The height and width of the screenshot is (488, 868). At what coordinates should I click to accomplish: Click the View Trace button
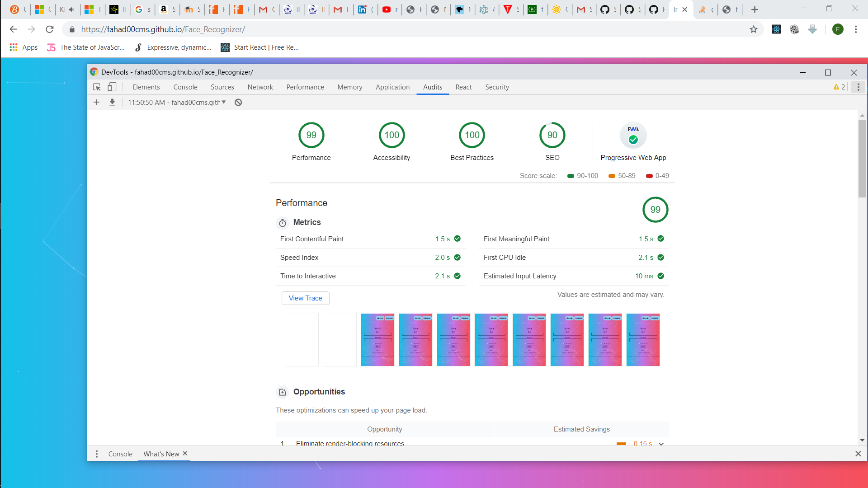[305, 298]
